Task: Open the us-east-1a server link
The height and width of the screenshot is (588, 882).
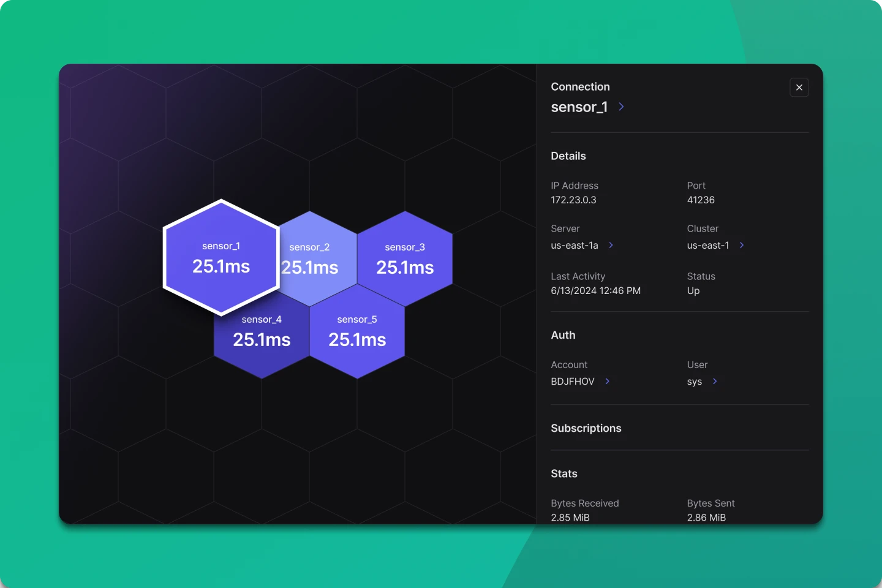Action: click(575, 245)
